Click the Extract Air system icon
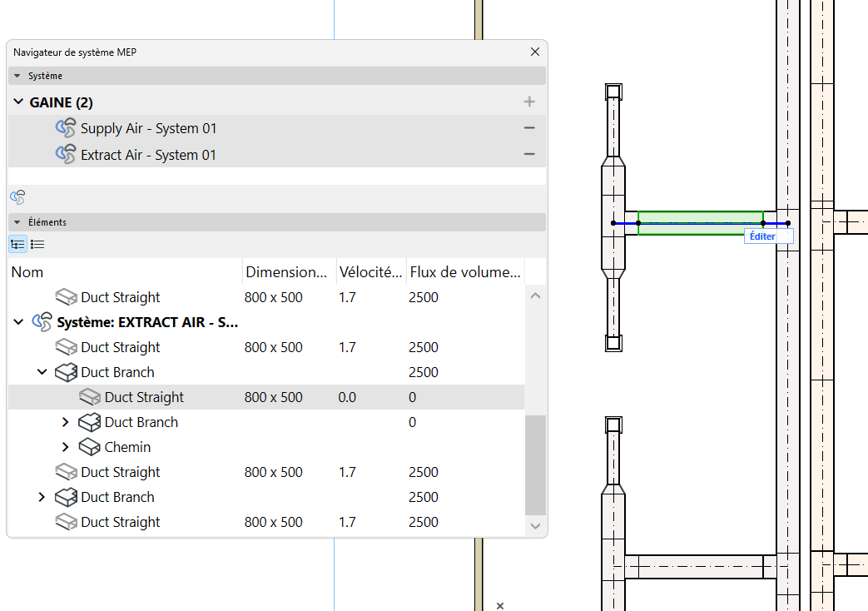This screenshot has width=868, height=611. [x=66, y=154]
